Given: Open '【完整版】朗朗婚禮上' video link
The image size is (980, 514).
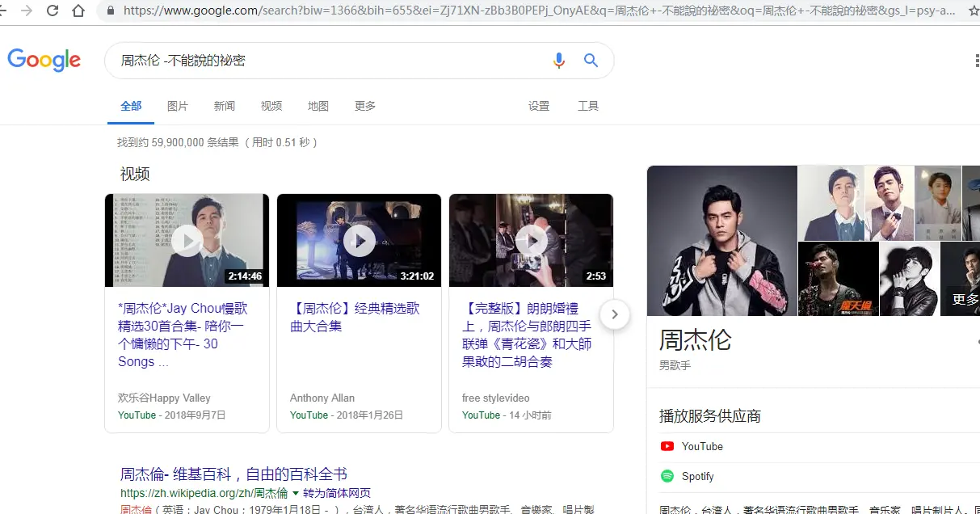Looking at the screenshot, I should 527,335.
